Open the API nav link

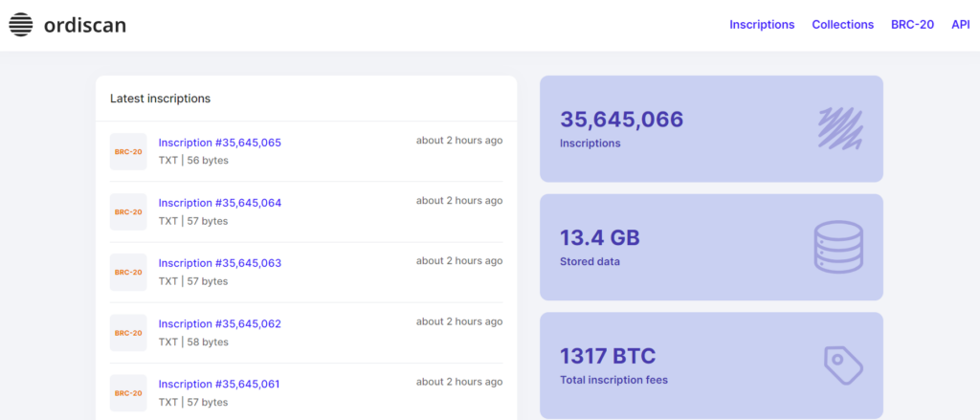click(x=960, y=25)
